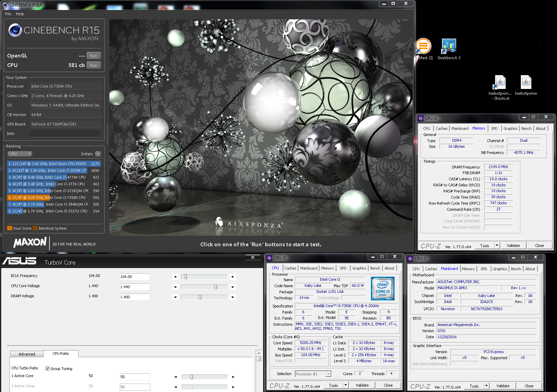This screenshot has height=392, width=557.
Task: Click the DRAM Voltage input field
Action: click(x=134, y=297)
